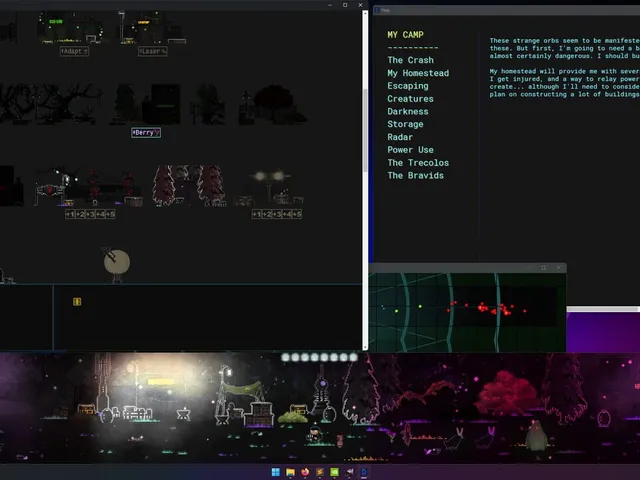Launch Firefox from the taskbar

click(305, 472)
